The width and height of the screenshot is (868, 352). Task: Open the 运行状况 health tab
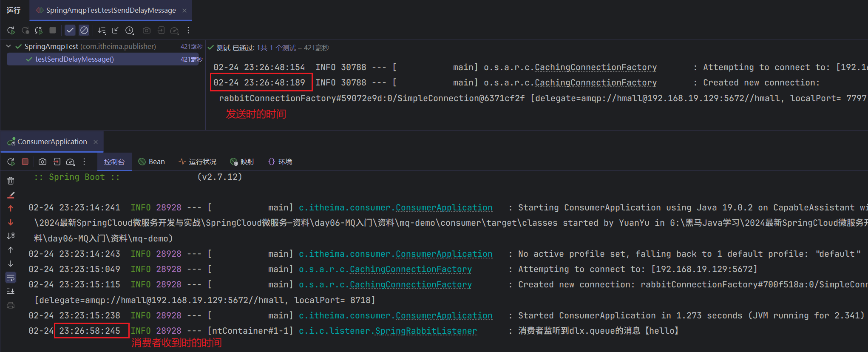[x=198, y=162]
